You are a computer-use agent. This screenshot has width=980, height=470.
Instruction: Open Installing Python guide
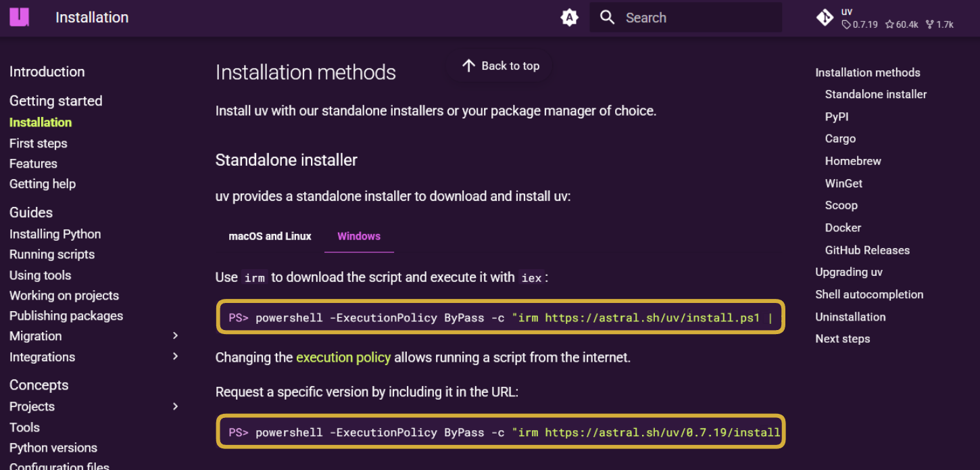[55, 234]
